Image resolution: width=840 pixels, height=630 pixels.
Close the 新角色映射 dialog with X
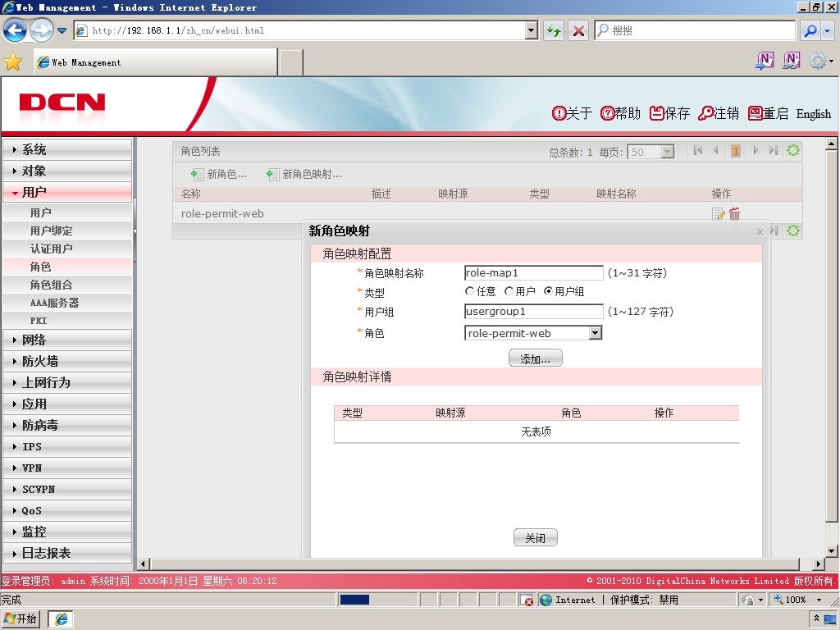point(760,232)
